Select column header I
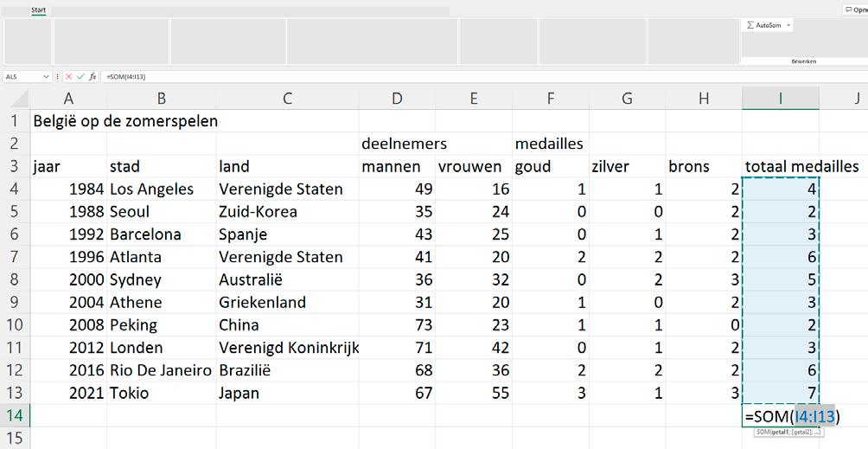The height and width of the screenshot is (449, 868). pyautogui.click(x=780, y=99)
